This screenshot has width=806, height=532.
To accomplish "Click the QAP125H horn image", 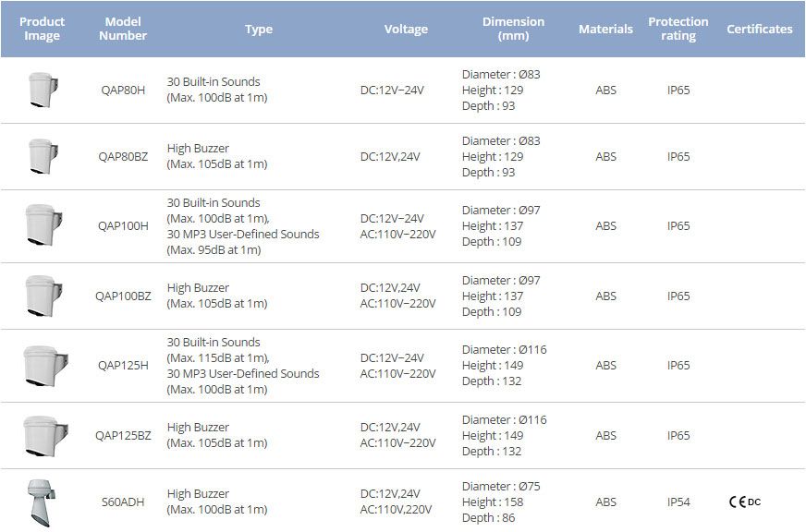I will (43, 366).
